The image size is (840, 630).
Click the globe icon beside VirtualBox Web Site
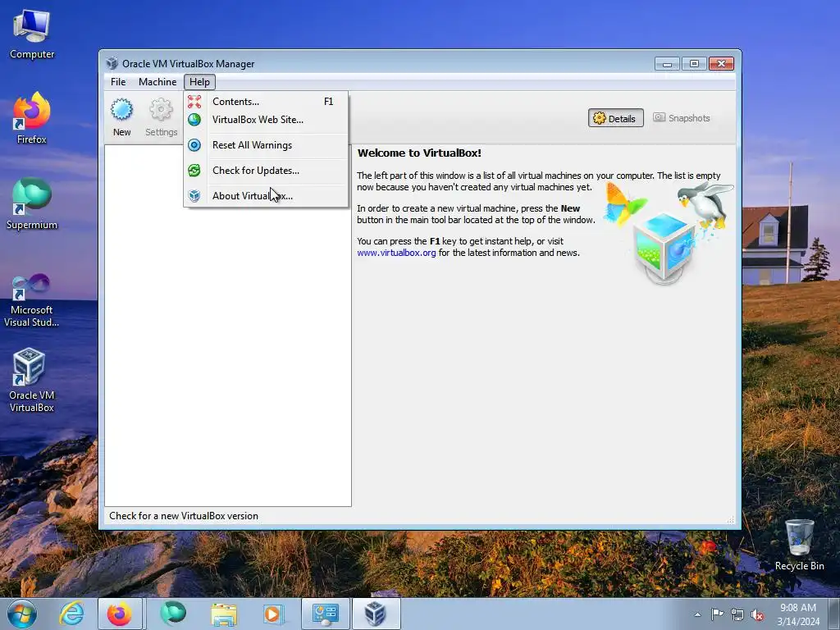coord(194,120)
